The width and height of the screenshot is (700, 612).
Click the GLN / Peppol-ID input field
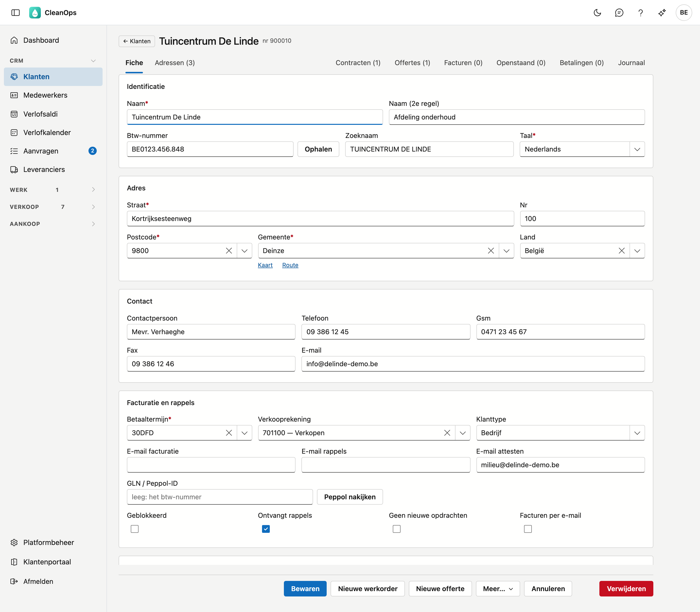click(220, 497)
